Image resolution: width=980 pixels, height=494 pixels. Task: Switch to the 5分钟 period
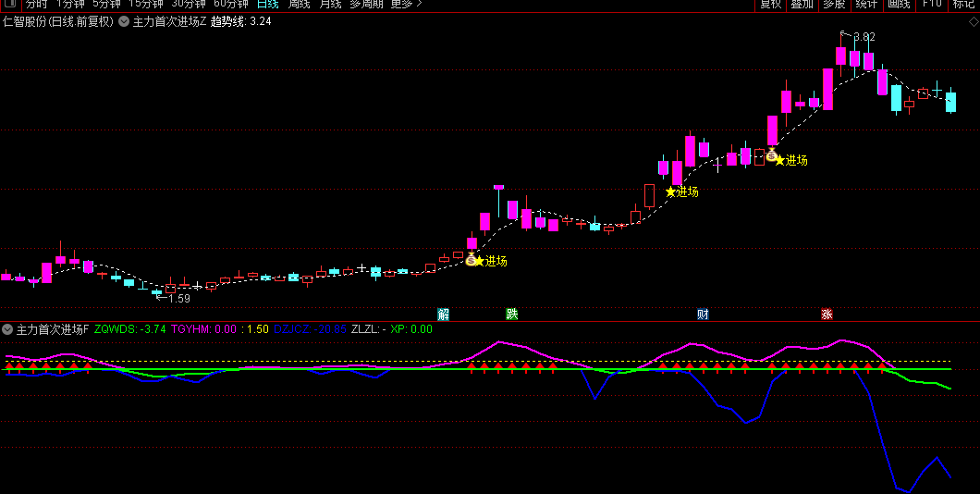pos(106,4)
